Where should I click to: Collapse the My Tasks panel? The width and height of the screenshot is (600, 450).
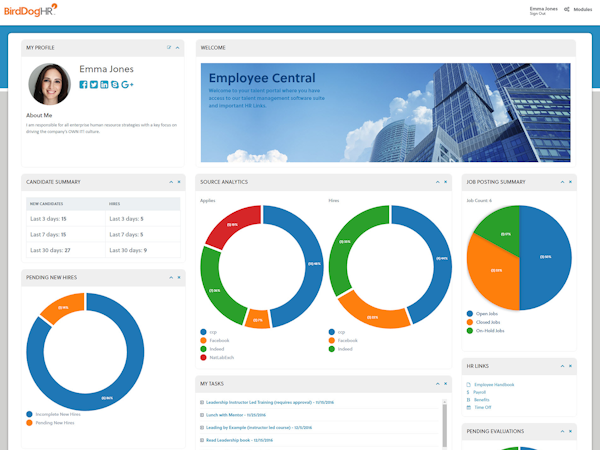click(437, 383)
